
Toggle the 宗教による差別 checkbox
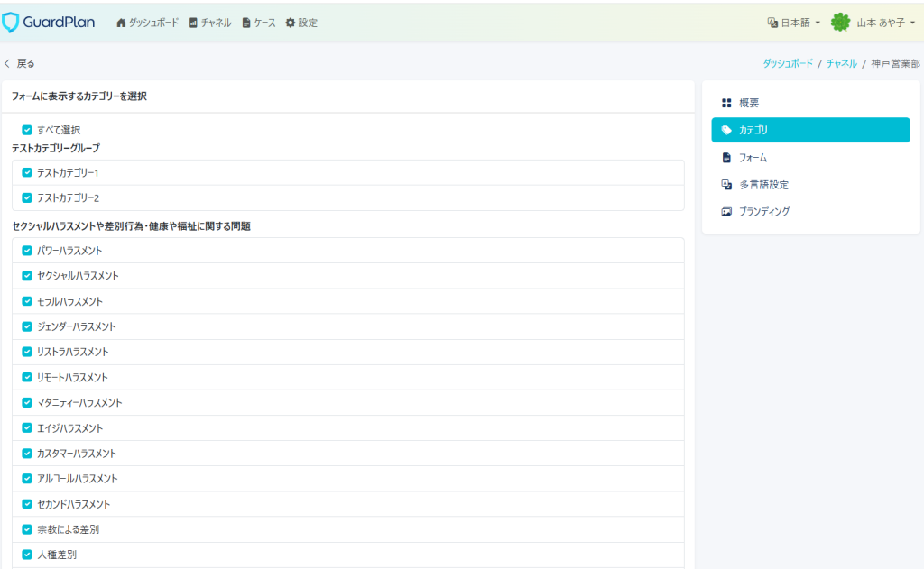27,529
